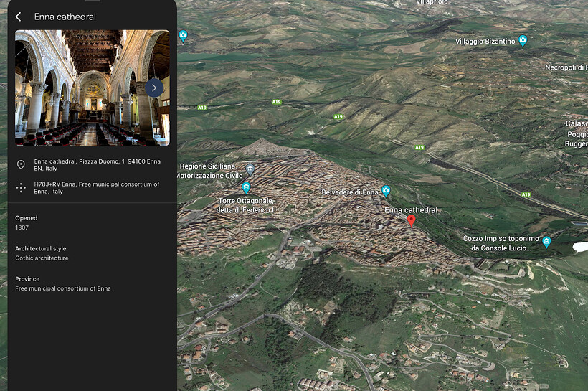Open Torre Ottagonale museum marker
This screenshot has height=391, width=588.
(246, 187)
